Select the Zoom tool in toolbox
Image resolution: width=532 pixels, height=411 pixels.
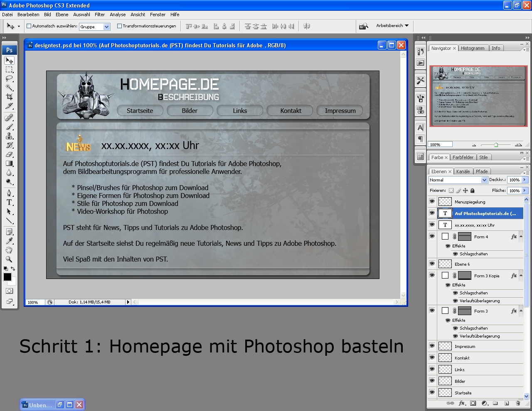pos(9,259)
